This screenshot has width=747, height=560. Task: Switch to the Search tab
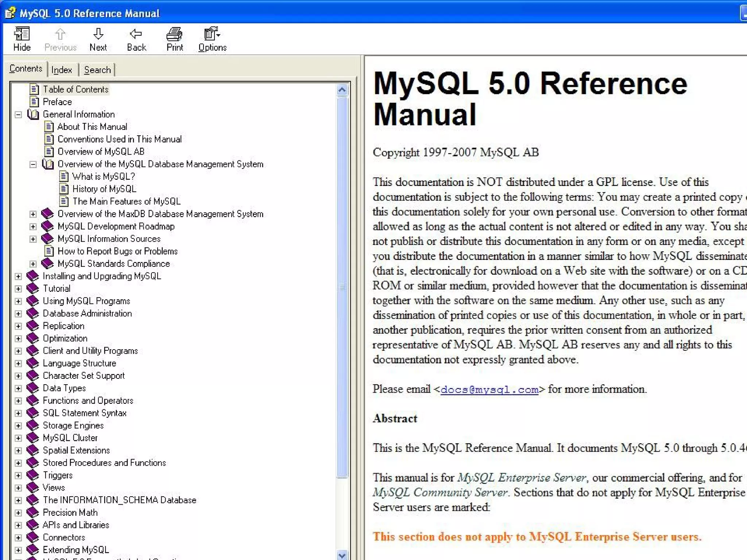[x=97, y=70]
